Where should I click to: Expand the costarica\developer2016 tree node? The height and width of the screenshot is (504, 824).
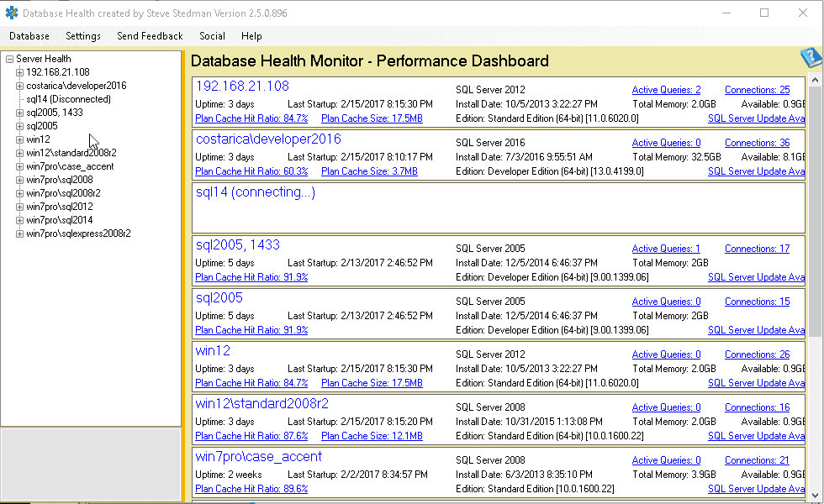tap(19, 86)
